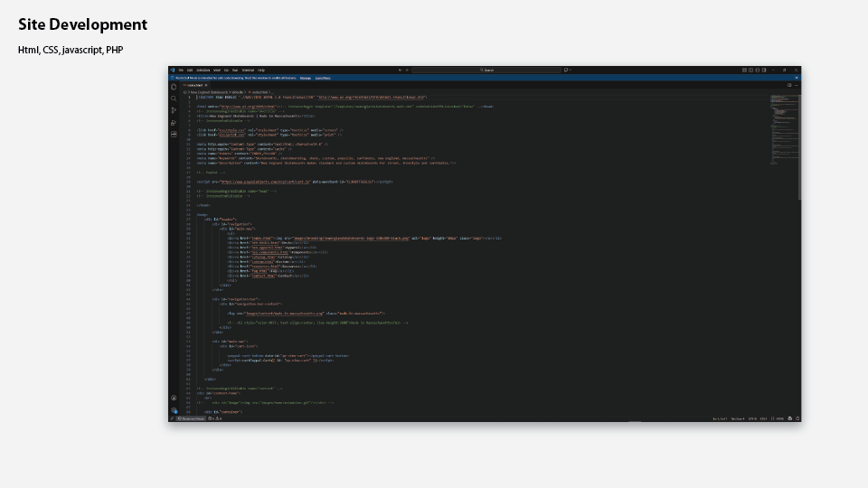Image resolution: width=868 pixels, height=488 pixels.
Task: Open the Explorer view in activity bar
Action: [x=174, y=88]
